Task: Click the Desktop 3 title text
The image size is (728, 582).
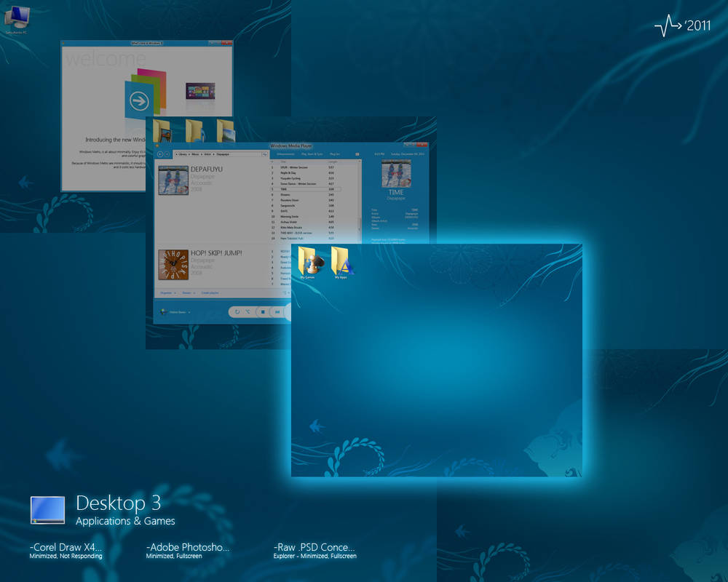Action: 119,503
